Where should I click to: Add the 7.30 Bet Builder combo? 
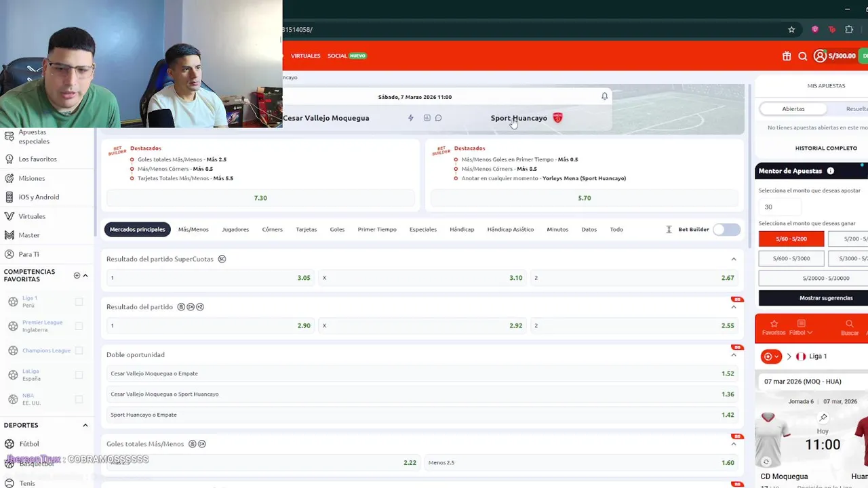point(260,198)
